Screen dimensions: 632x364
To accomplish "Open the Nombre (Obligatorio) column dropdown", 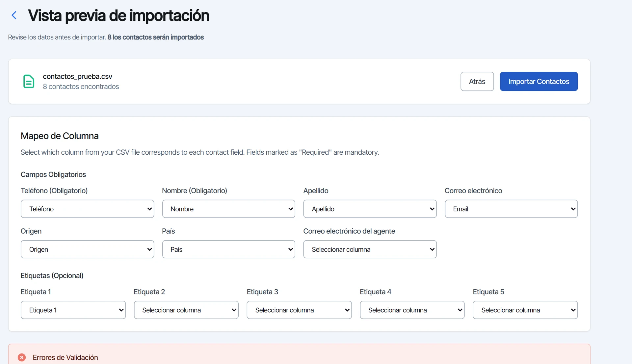I will 228,209.
